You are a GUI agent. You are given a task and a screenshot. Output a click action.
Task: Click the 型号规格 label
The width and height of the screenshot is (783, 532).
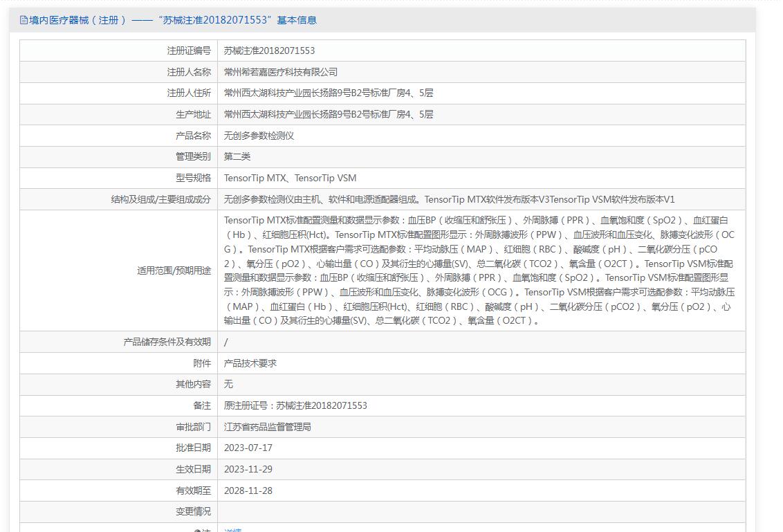point(193,178)
